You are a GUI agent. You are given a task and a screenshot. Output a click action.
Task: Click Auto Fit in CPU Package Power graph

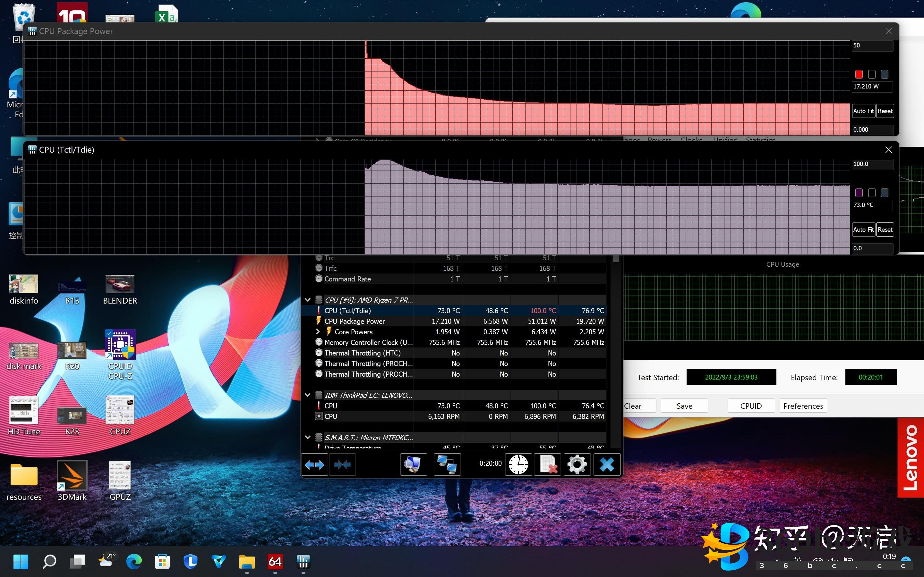click(863, 111)
